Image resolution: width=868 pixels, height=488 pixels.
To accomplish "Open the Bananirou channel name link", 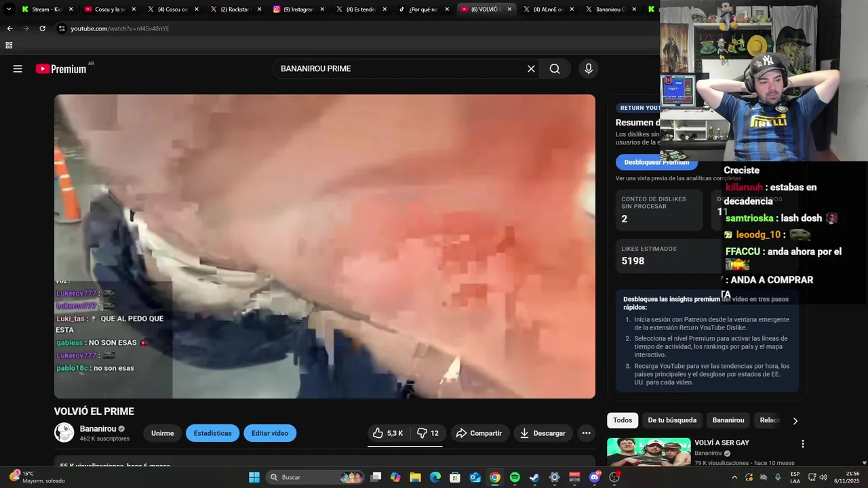I will [98, 429].
